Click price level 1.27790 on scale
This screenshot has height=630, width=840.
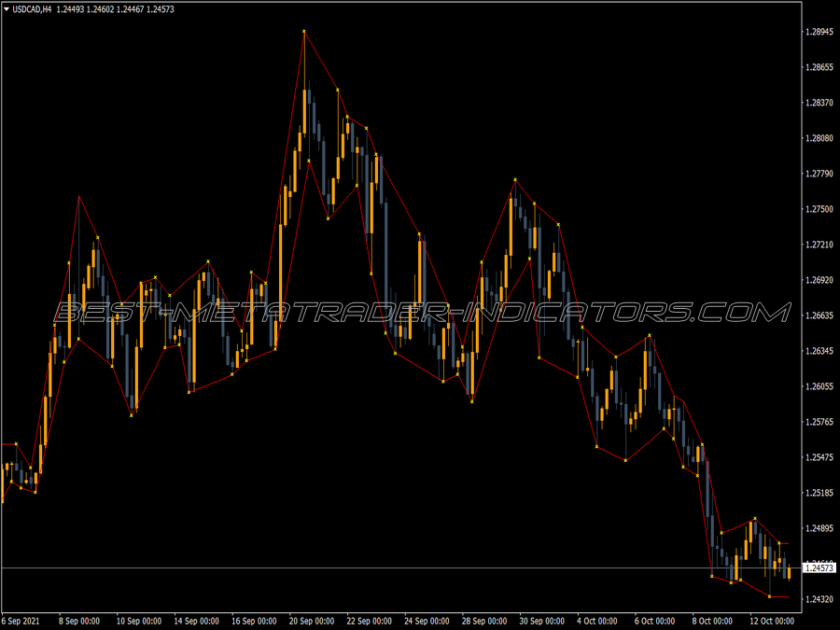(x=819, y=174)
